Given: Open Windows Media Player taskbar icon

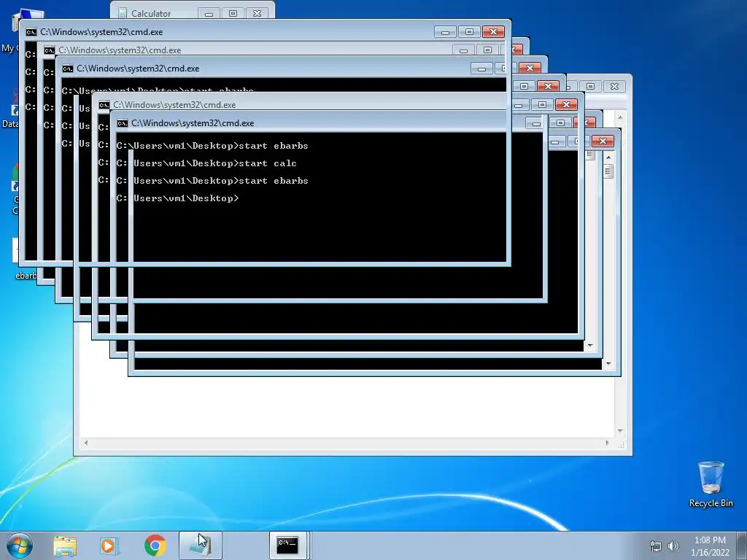Looking at the screenshot, I should pos(109,545).
